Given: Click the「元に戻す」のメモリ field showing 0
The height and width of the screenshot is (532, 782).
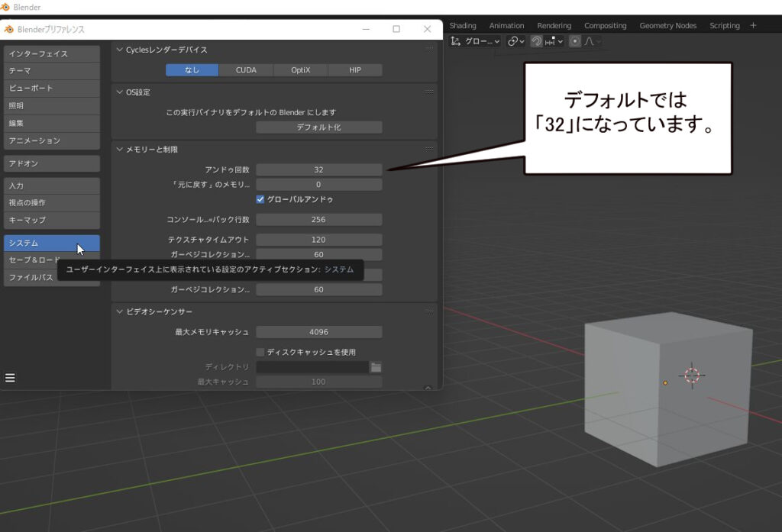Looking at the screenshot, I should click(319, 185).
